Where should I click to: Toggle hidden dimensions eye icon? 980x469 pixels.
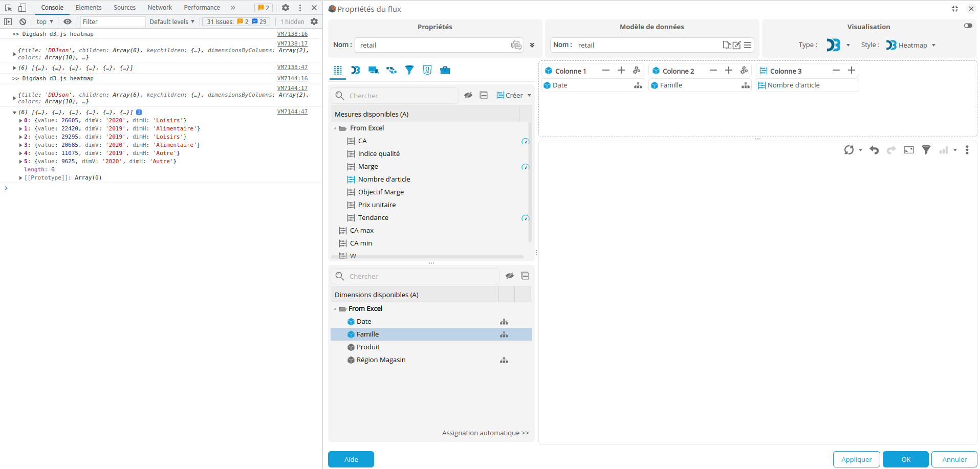click(510, 276)
